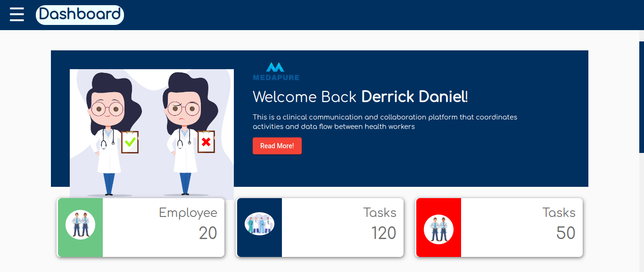Screen dimensions: 644x272
Task: Select the Tasks count 120
Action: click(384, 233)
